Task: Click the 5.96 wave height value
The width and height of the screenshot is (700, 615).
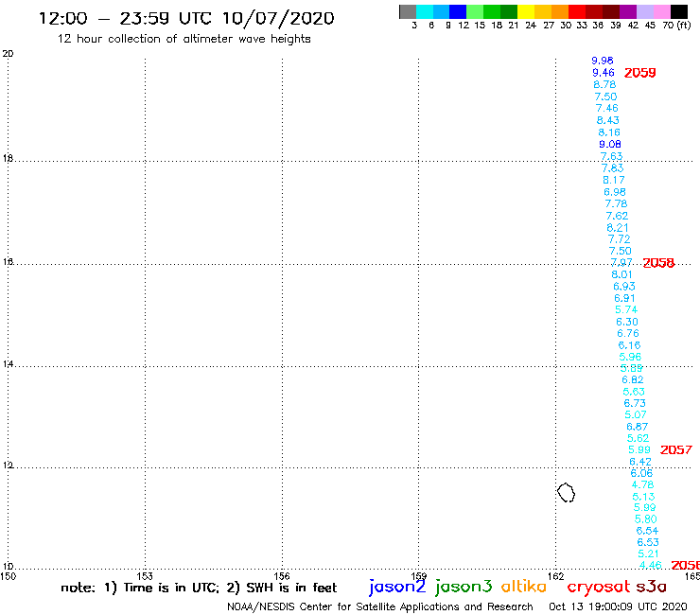Action: coord(630,357)
